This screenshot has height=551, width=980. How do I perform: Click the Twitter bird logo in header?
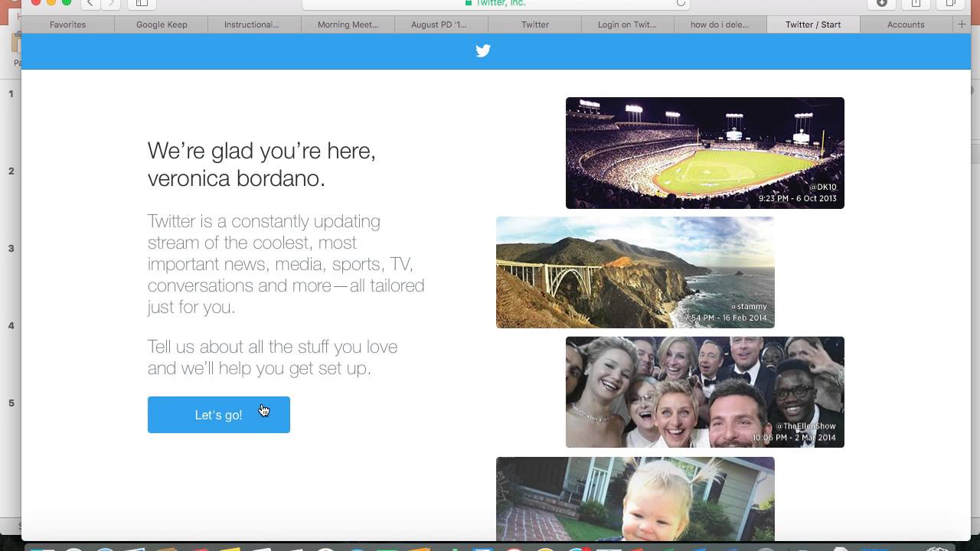483,51
